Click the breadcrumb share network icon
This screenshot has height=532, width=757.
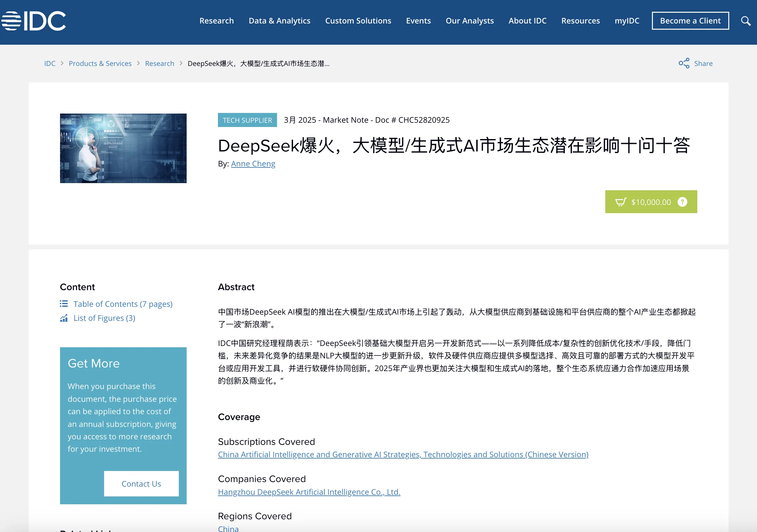(x=685, y=63)
